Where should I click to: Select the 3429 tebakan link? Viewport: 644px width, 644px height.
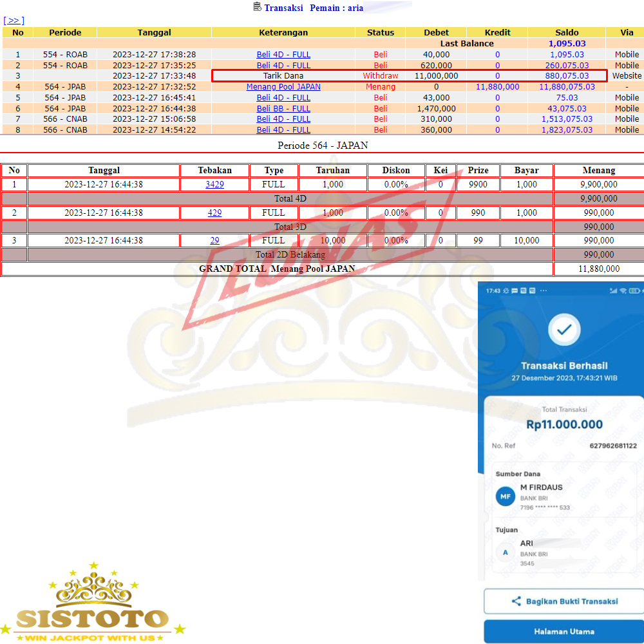[214, 184]
